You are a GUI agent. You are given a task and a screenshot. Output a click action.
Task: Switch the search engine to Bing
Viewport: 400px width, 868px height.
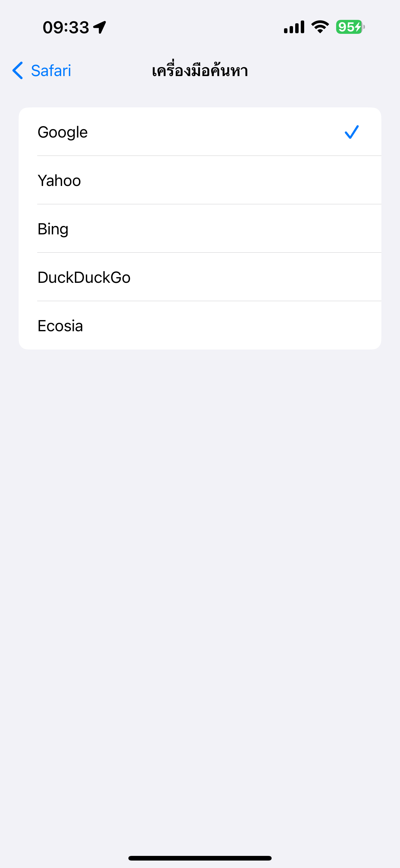[x=53, y=229]
